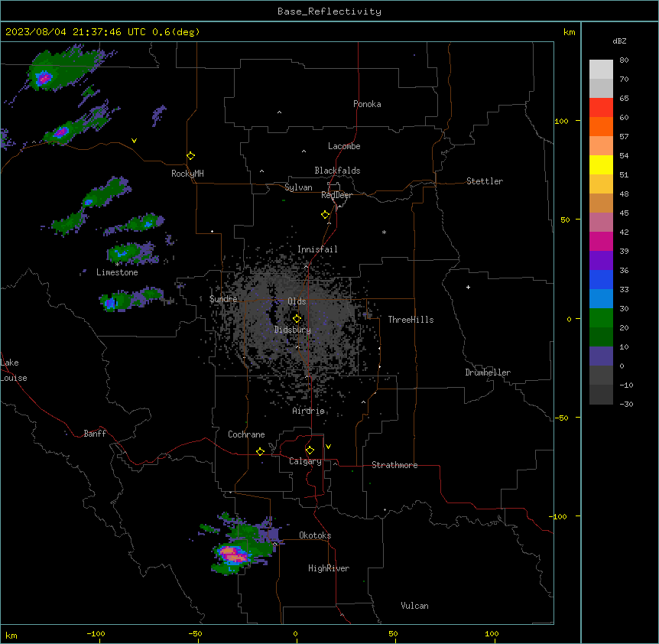Pick the yellow diamond marker below Cochrane
659x644 pixels.
click(x=260, y=451)
